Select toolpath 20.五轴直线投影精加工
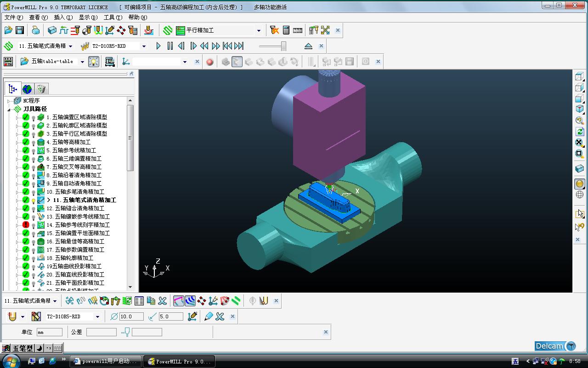The width and height of the screenshot is (588, 368). tap(75, 275)
